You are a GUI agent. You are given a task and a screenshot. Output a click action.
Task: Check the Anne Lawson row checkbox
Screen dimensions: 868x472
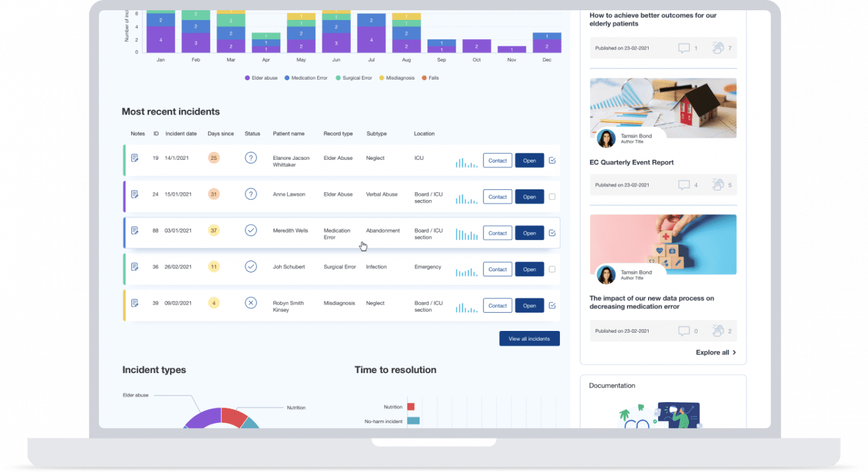[x=552, y=197]
